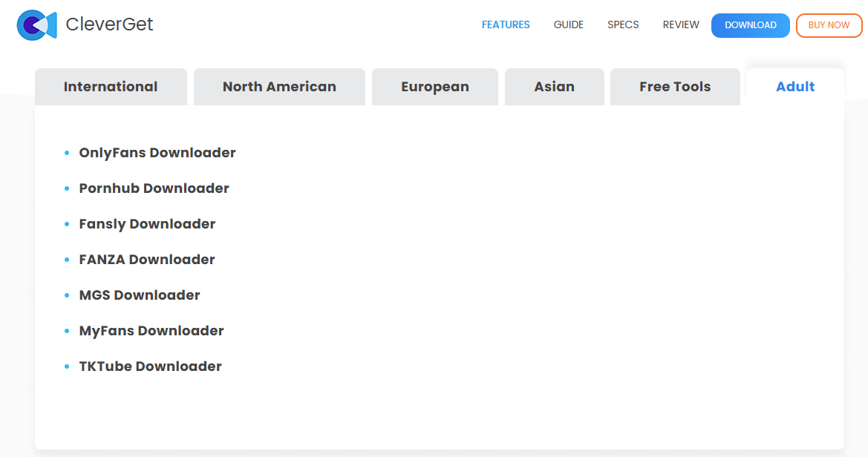The image size is (868, 457).
Task: Click the CleverGet logo icon
Action: point(36,25)
